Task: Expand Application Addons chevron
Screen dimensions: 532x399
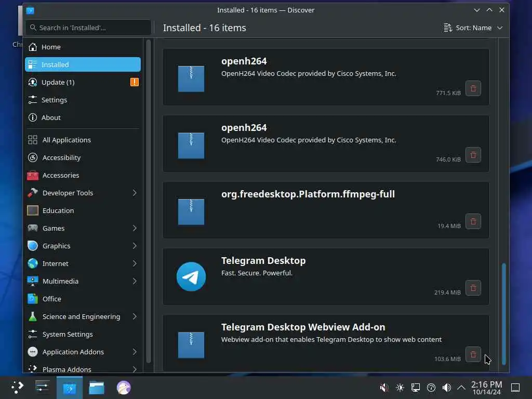Action: [135, 352]
